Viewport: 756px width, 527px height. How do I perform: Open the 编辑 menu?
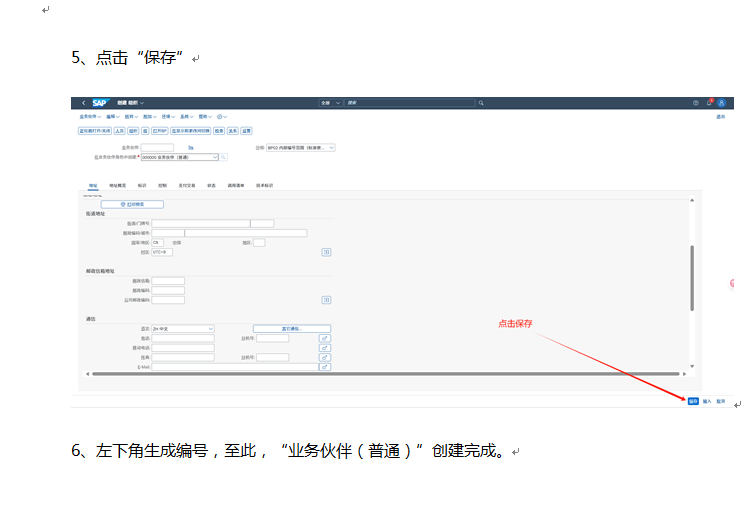(x=111, y=117)
